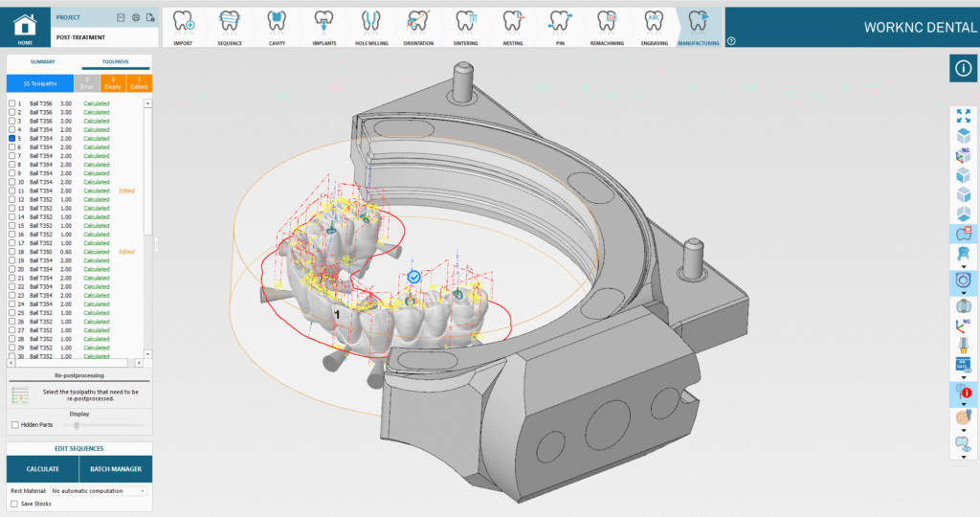This screenshot has height=517, width=980.
Task: Filter by 3 Edited toolpaths
Action: [139, 83]
